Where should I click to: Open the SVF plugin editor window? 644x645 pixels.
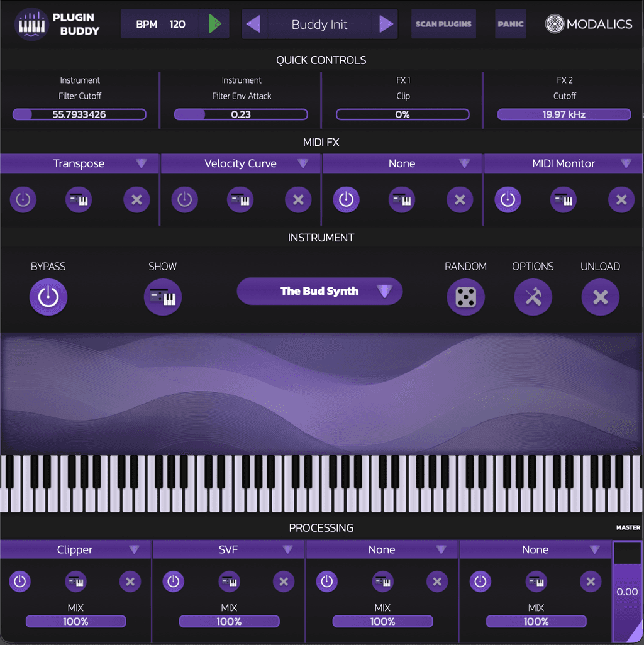pyautogui.click(x=229, y=582)
